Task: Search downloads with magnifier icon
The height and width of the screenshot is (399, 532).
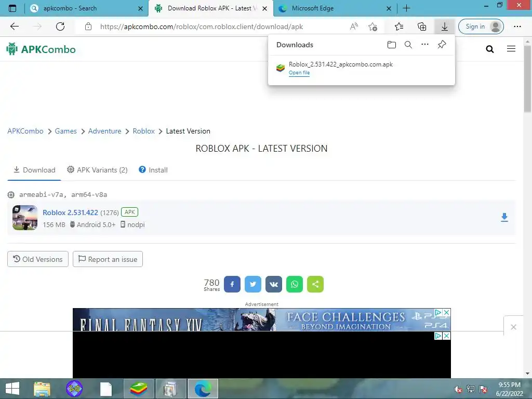Action: point(408,45)
